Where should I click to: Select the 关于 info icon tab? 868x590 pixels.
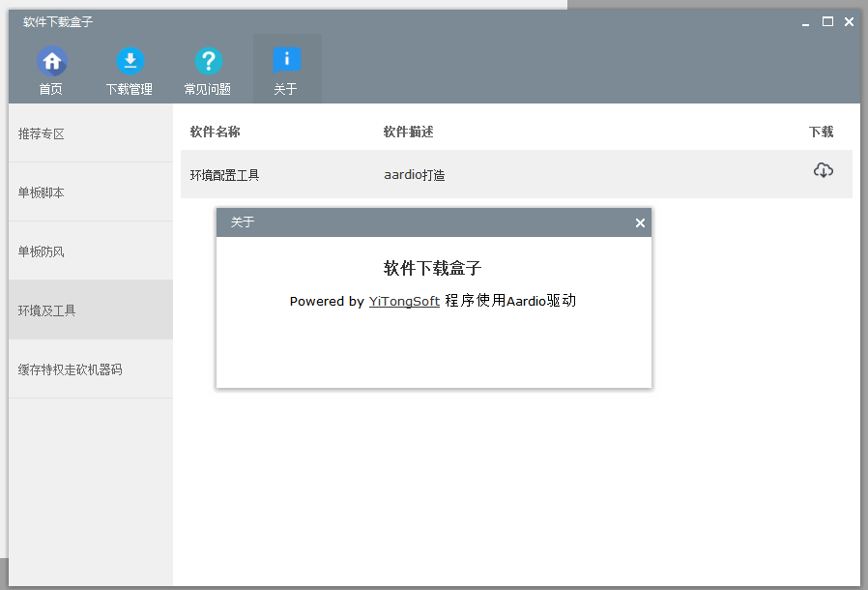click(x=286, y=63)
